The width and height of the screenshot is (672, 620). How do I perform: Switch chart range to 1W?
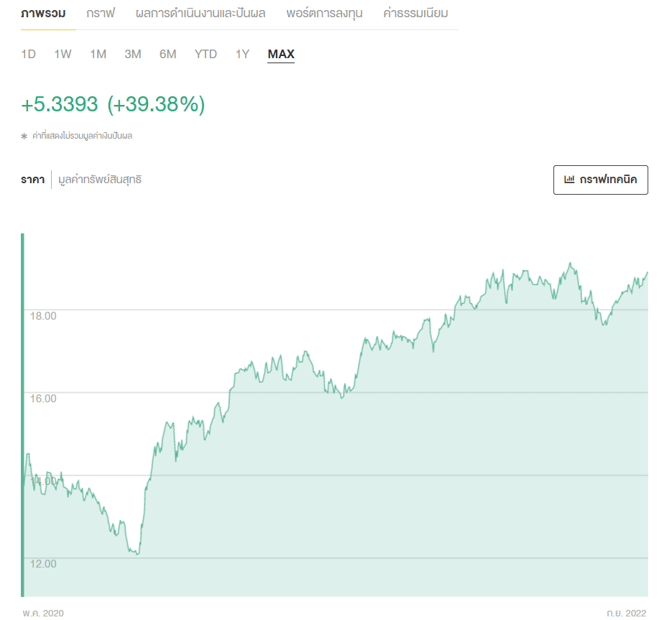63,55
